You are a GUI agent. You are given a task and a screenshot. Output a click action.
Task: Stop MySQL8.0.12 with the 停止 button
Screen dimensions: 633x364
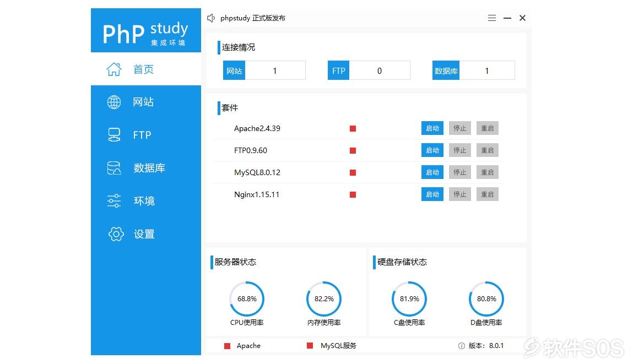[460, 172]
